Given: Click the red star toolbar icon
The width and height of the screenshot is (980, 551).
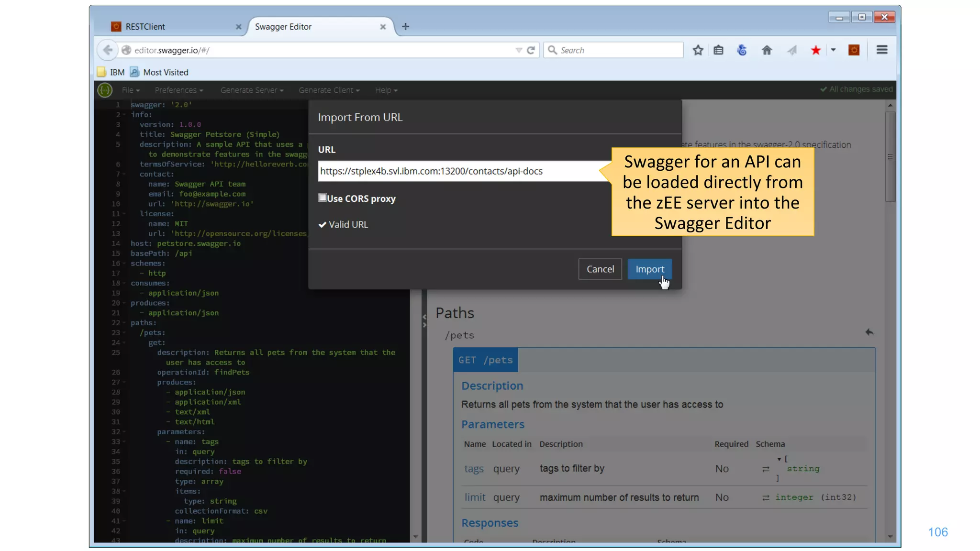Looking at the screenshot, I should coord(816,50).
